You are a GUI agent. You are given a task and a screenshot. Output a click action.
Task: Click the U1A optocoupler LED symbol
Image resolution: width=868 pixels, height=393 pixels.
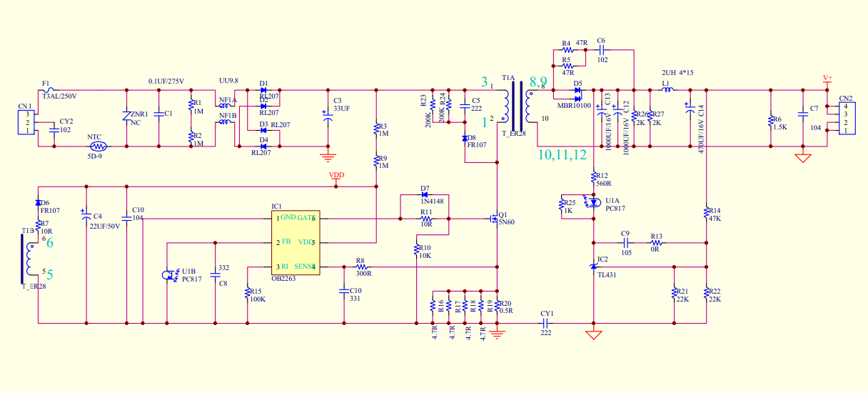click(592, 203)
